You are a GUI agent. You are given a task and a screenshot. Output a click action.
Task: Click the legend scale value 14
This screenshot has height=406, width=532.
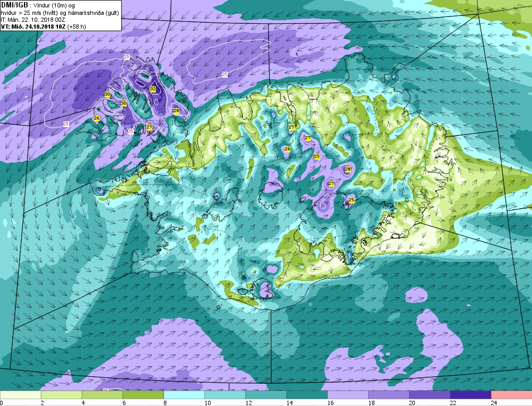289,403
